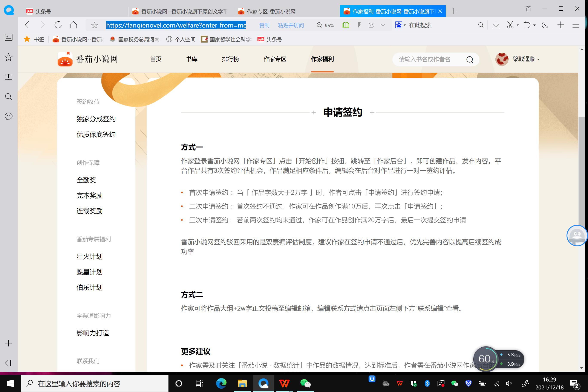This screenshot has height=392, width=588.
Task: Click the lightning page-accelerate icon
Action: (x=359, y=25)
